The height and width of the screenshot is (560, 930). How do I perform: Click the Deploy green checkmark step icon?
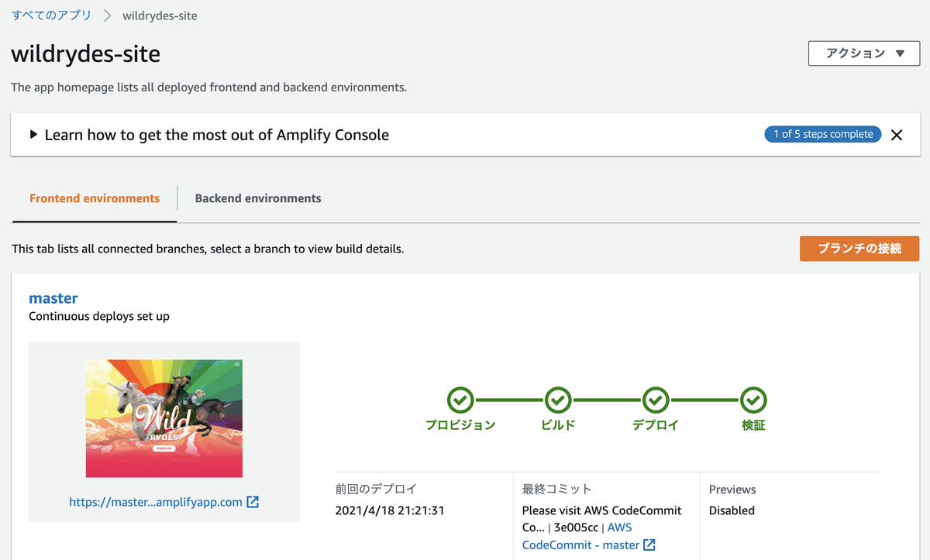click(x=656, y=400)
